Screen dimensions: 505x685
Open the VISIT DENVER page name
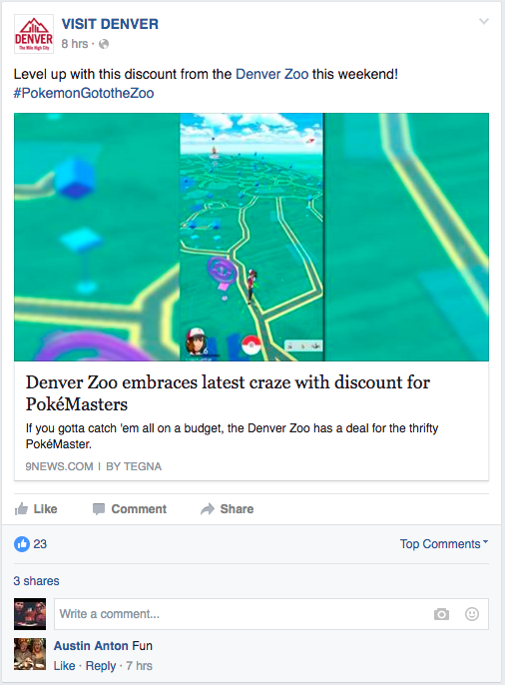(x=110, y=24)
